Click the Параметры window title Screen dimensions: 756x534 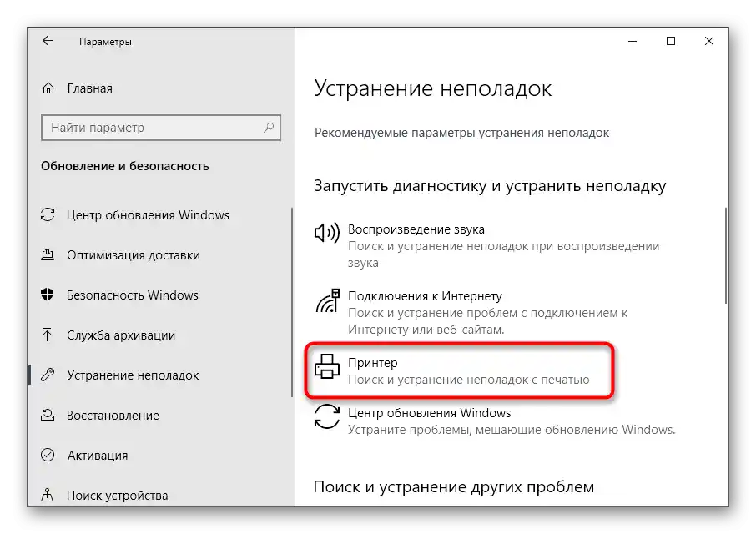click(x=105, y=42)
